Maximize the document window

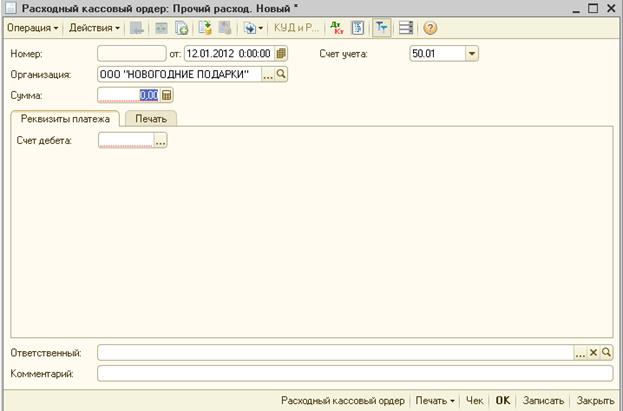tap(593, 8)
